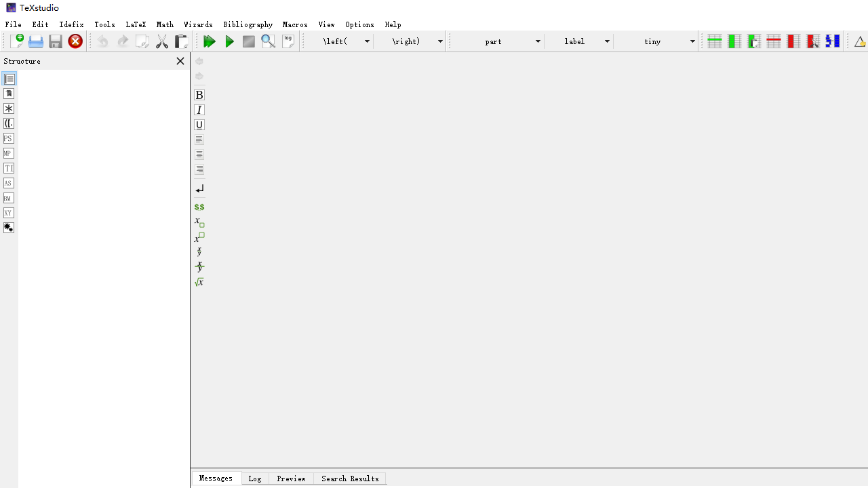
Task: Close the Structure panel
Action: click(x=180, y=61)
